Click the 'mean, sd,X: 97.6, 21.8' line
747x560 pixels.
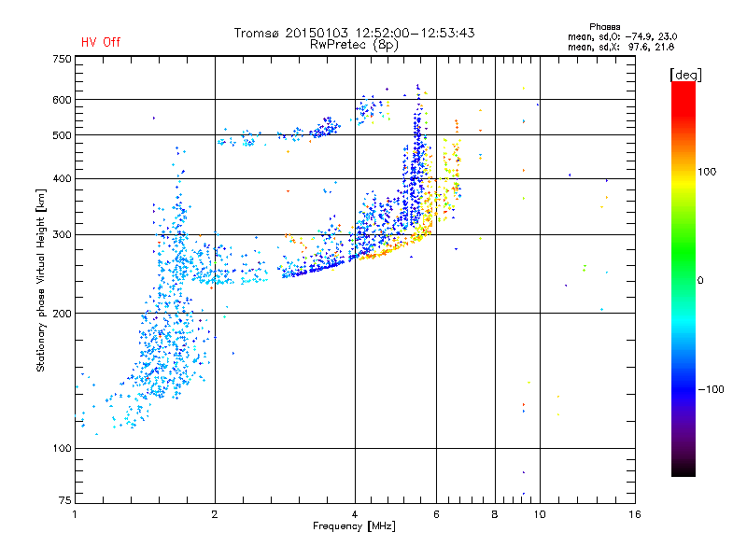(x=621, y=47)
